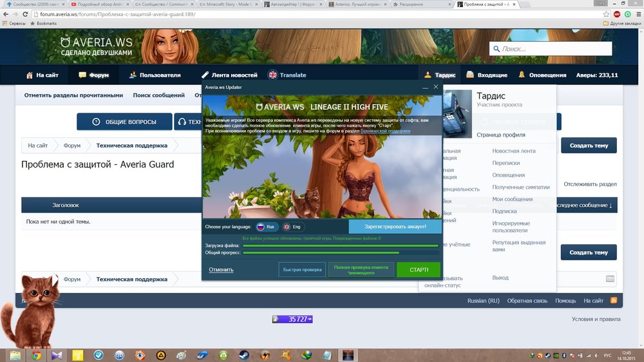Click the Отменить link in updater
644x362 pixels.
click(221, 269)
